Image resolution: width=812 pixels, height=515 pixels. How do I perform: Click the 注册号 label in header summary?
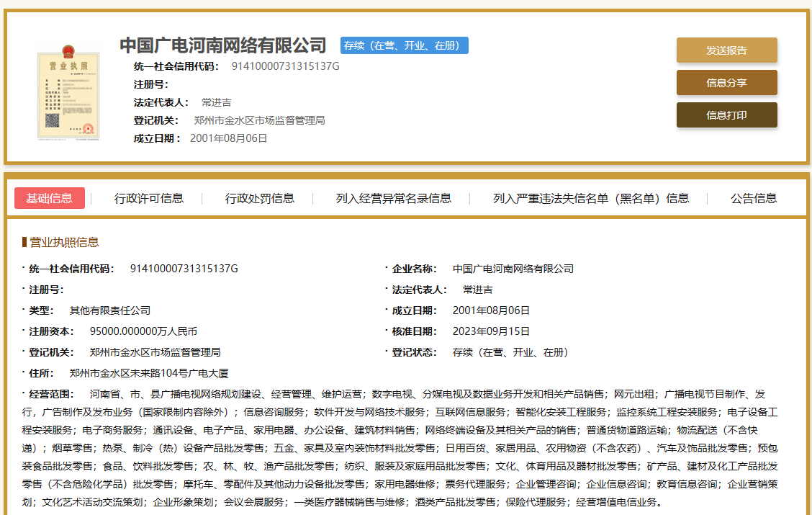150,84
